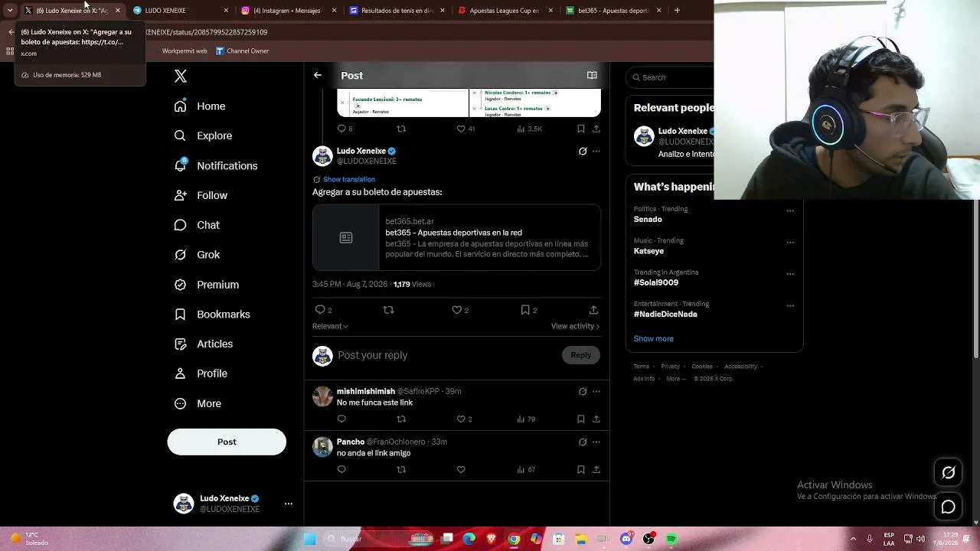
Task: Open the bet365 link preview card
Action: pos(456,237)
